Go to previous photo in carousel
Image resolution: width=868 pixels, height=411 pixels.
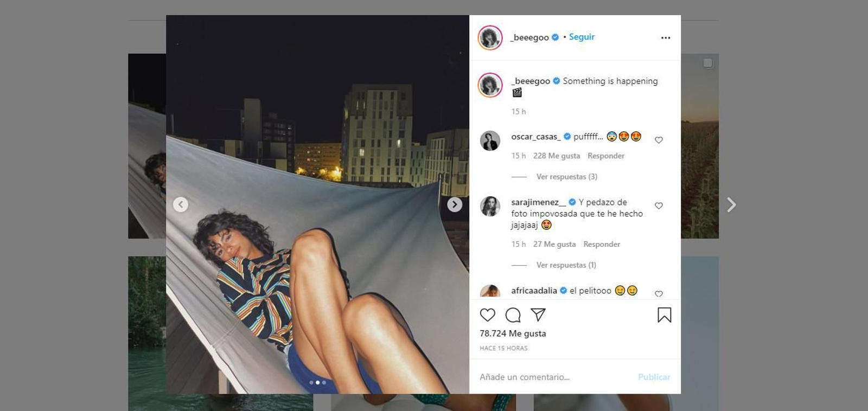(x=181, y=204)
